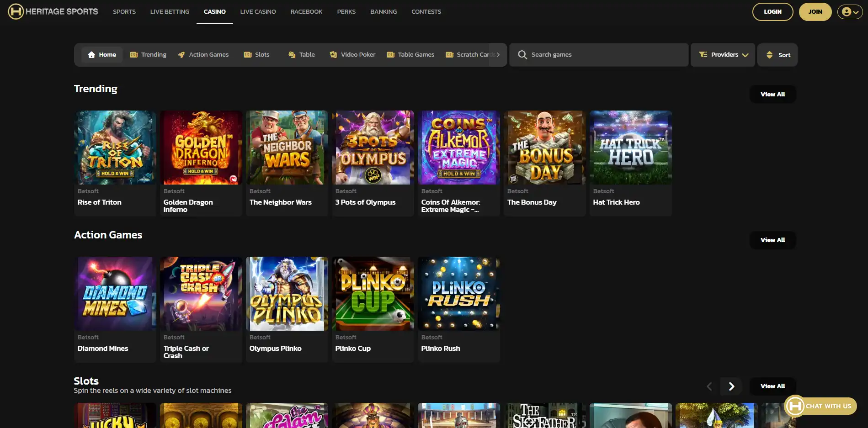View all Trending games
Viewport: 868px width, 428px height.
click(773, 94)
